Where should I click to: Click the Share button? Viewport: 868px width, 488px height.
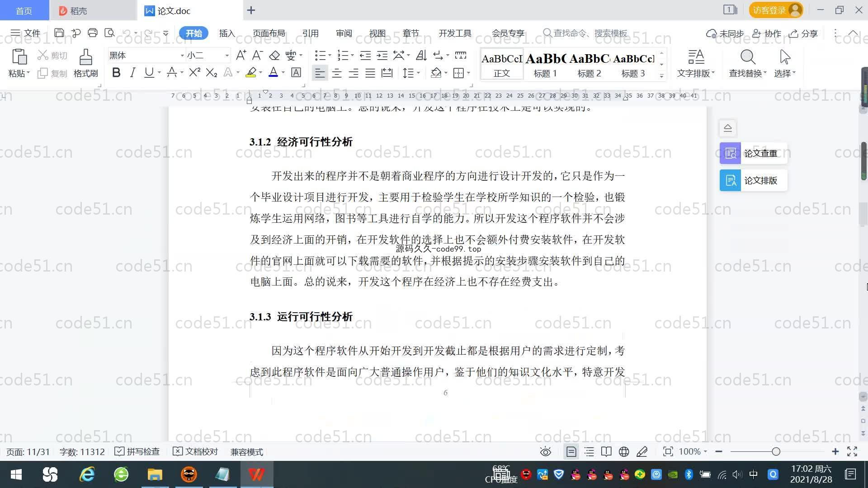pos(803,33)
